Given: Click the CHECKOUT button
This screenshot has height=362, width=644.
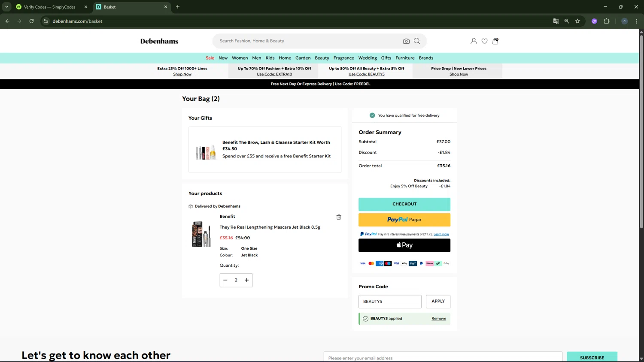Looking at the screenshot, I should (404, 204).
